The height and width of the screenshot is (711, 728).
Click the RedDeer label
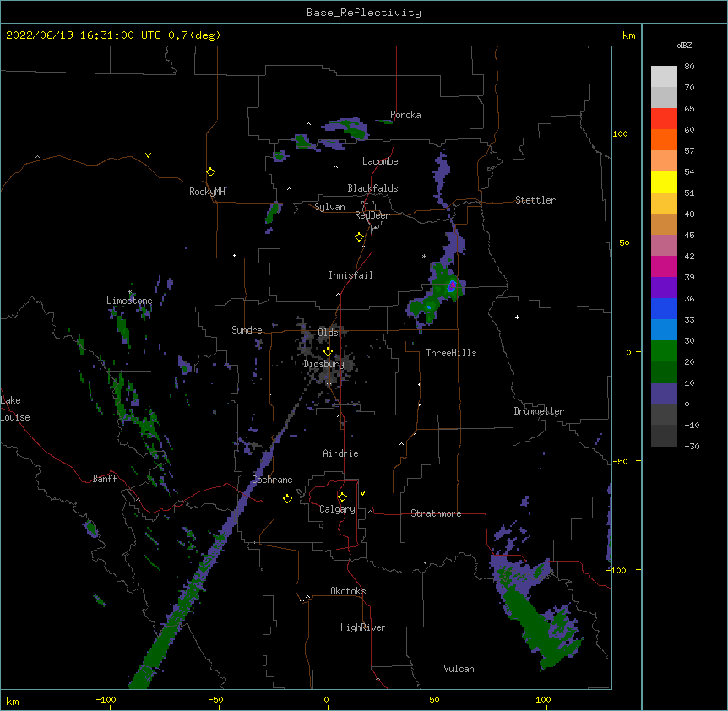[372, 215]
